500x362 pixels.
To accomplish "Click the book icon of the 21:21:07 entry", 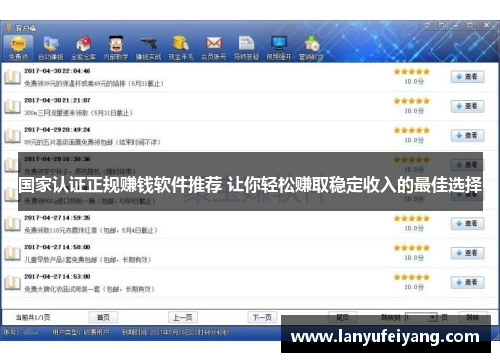I will (x=13, y=107).
